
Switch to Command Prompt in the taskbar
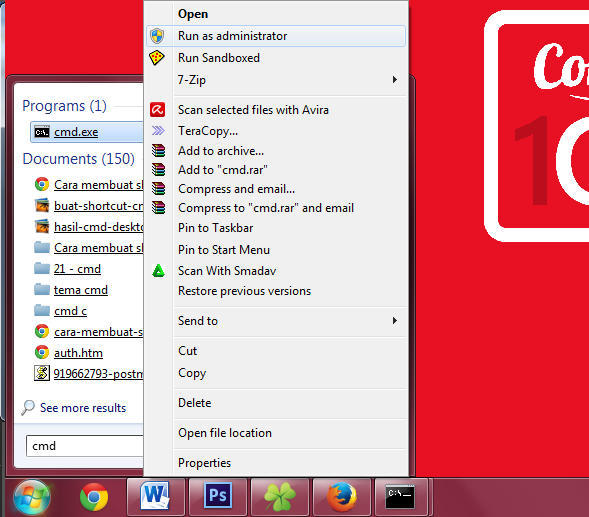point(401,497)
